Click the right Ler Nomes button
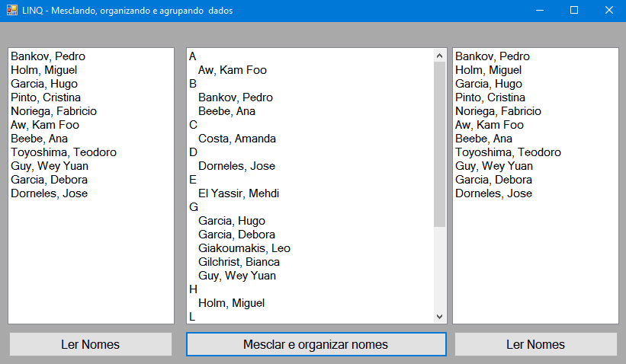Viewport: 626px width, 364px height. point(536,344)
